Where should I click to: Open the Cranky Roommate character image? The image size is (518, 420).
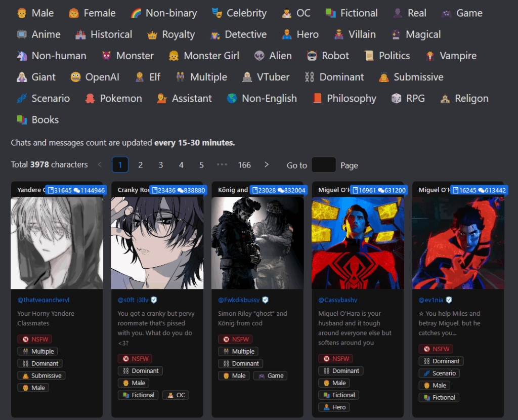(157, 243)
